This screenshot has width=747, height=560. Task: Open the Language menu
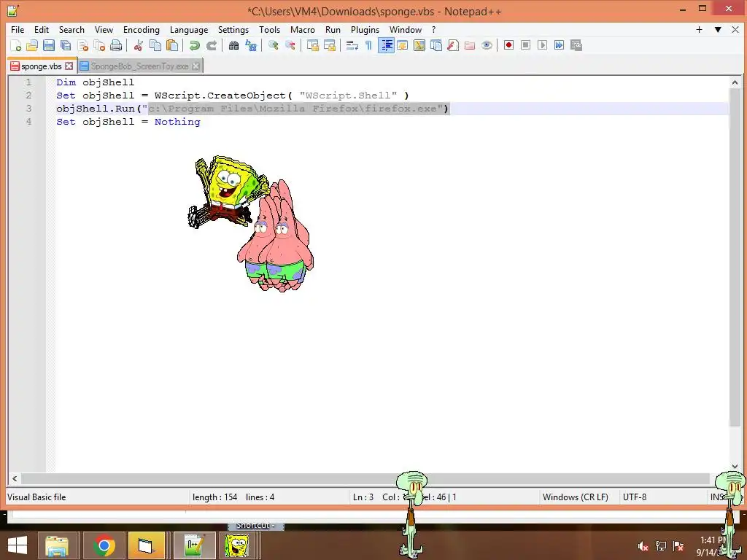tap(189, 29)
